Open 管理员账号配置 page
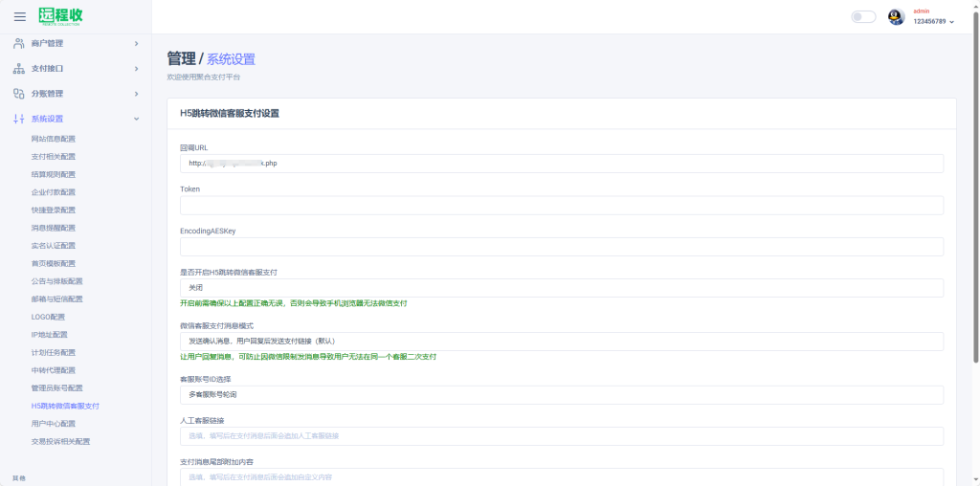The image size is (980, 486). (56, 387)
